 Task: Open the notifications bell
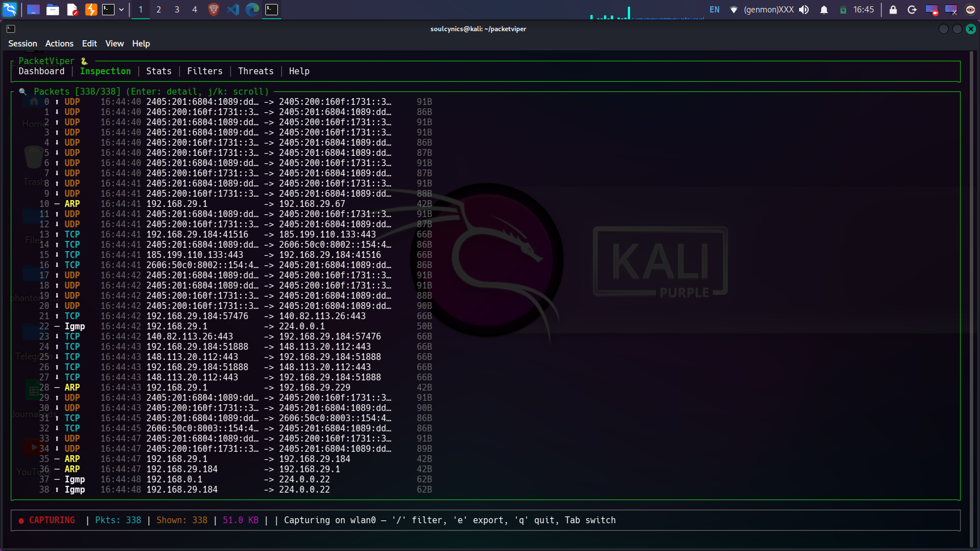pyautogui.click(x=824, y=10)
